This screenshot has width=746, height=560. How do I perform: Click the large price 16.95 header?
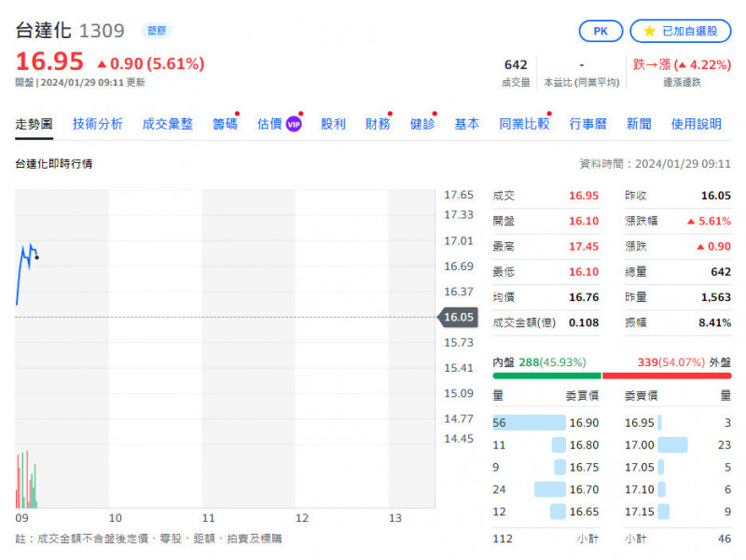[x=49, y=61]
